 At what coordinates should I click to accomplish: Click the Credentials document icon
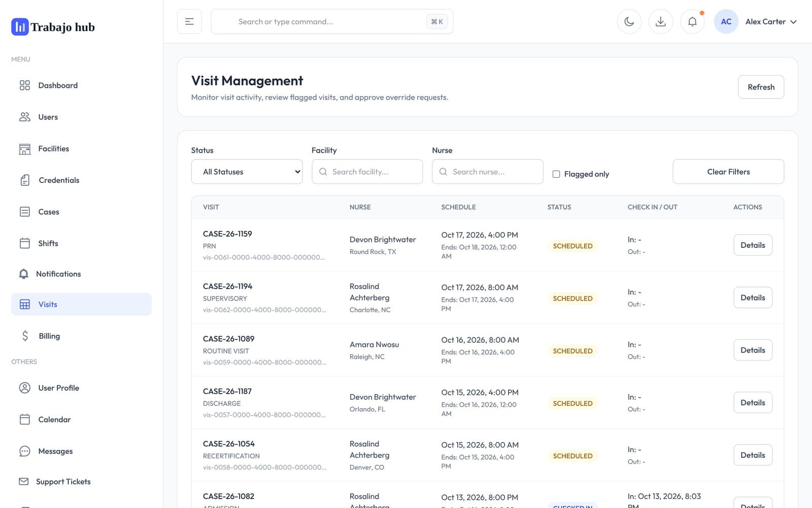[24, 180]
